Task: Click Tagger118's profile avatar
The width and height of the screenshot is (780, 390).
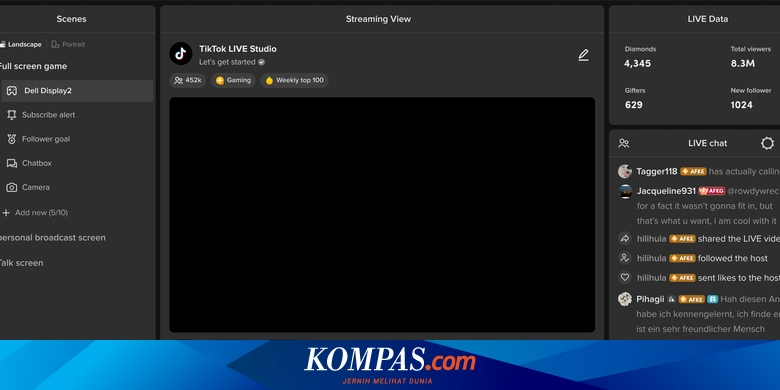Action: [x=625, y=172]
